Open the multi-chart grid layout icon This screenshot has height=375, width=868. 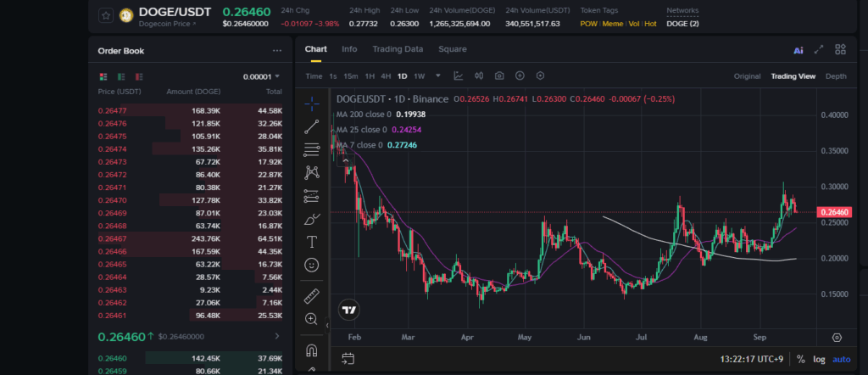tap(840, 50)
